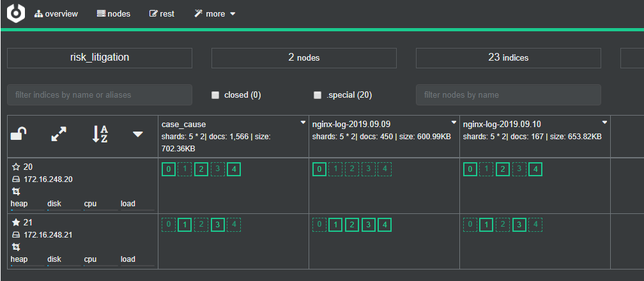The image size is (644, 281).
Task: Click the disk icon beside 172.16.248.21
Action: pyautogui.click(x=16, y=235)
